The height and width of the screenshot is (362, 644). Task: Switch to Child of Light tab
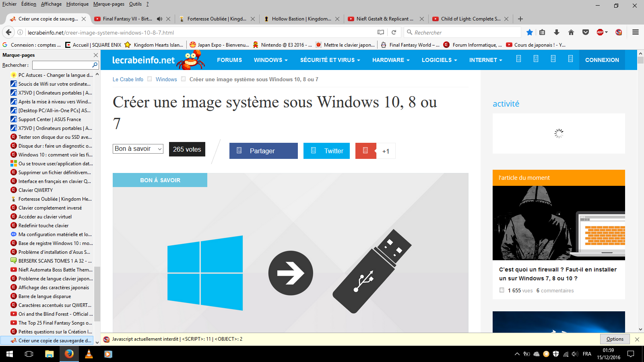point(471,19)
